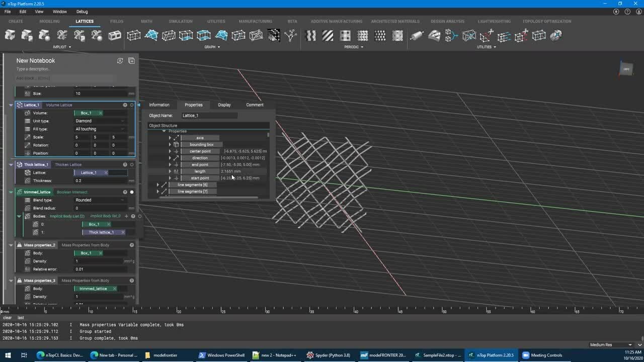
Task: Collapse the Lattice_1 block
Action: 11,105
